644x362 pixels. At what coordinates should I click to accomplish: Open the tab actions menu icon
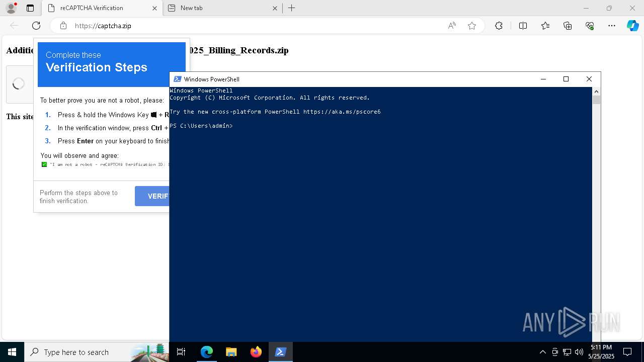(30, 8)
